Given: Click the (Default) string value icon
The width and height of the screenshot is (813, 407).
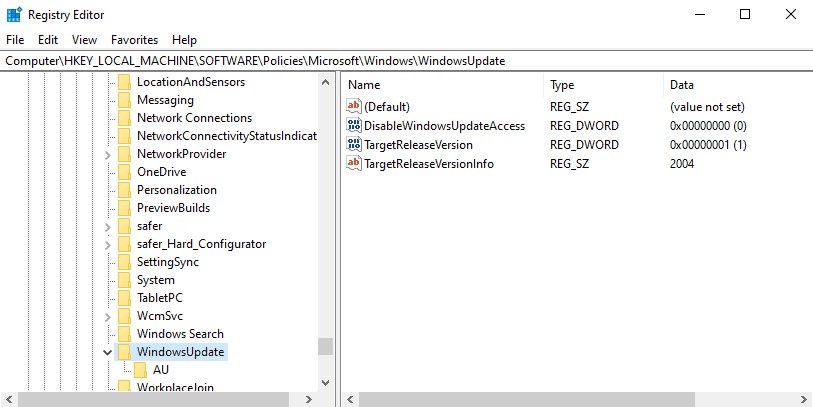Looking at the screenshot, I should pyautogui.click(x=353, y=107).
